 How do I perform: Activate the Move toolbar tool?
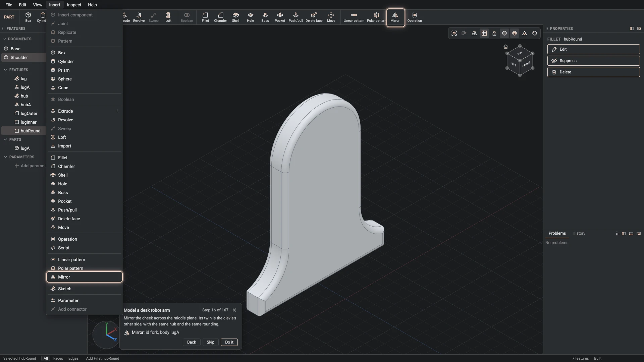(331, 17)
